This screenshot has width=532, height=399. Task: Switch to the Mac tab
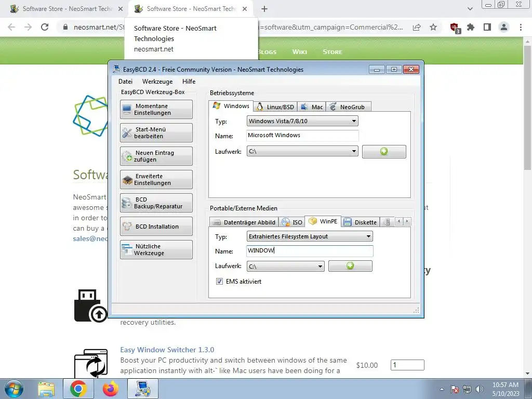pyautogui.click(x=312, y=107)
